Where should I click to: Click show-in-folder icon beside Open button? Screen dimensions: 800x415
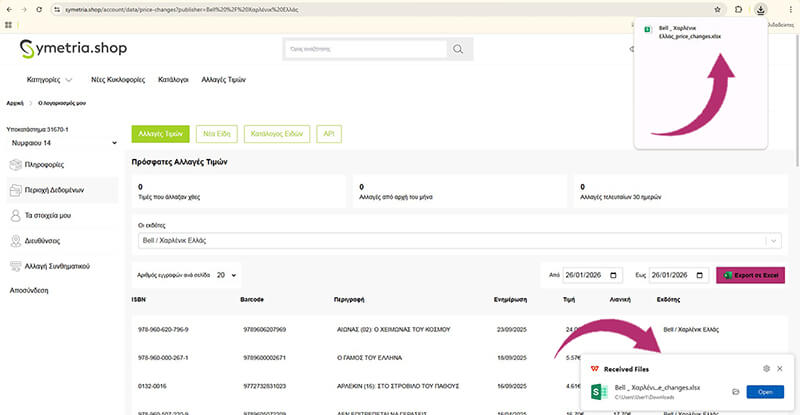(735, 392)
